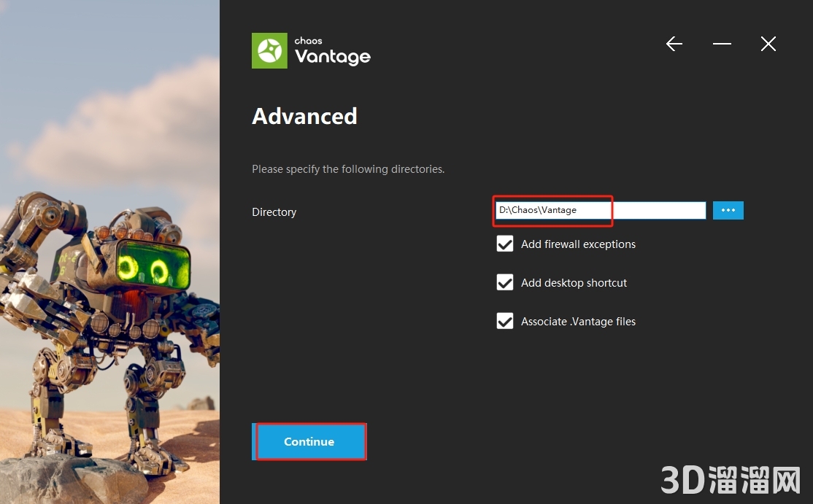Click the green Chaos Vantage logo icon
This screenshot has width=813, height=504.
pos(269,51)
